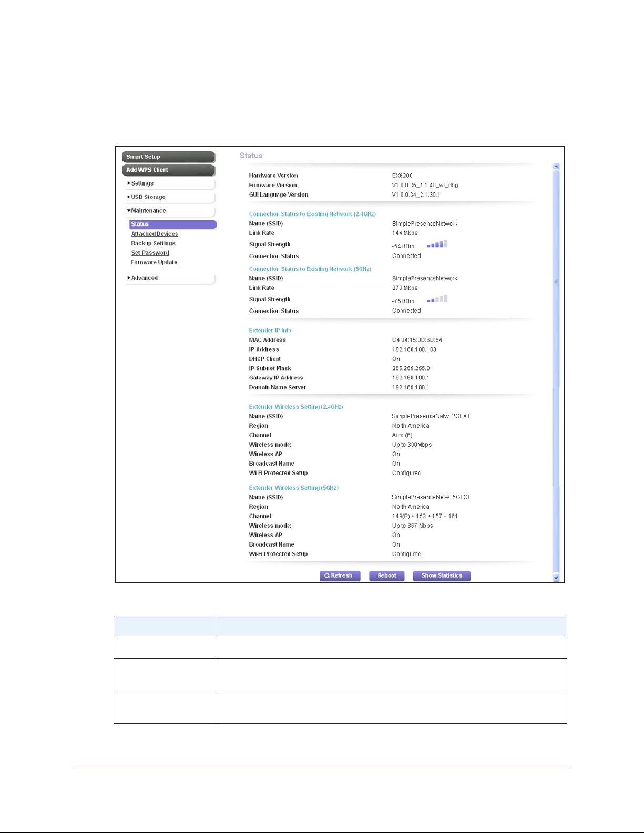Refresh the status page

pos(340,576)
